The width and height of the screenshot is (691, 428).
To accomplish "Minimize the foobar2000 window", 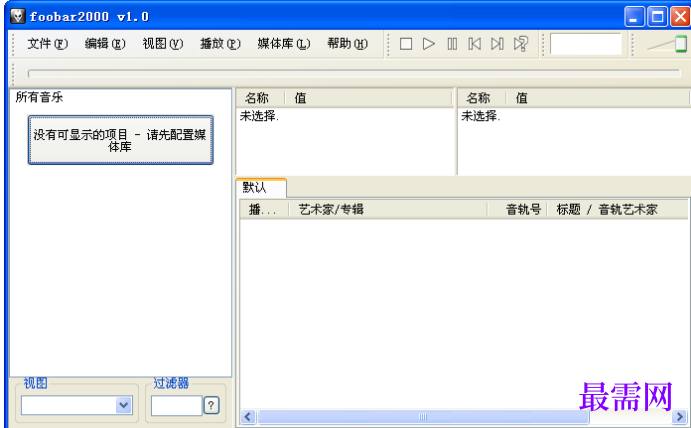I will tap(635, 17).
